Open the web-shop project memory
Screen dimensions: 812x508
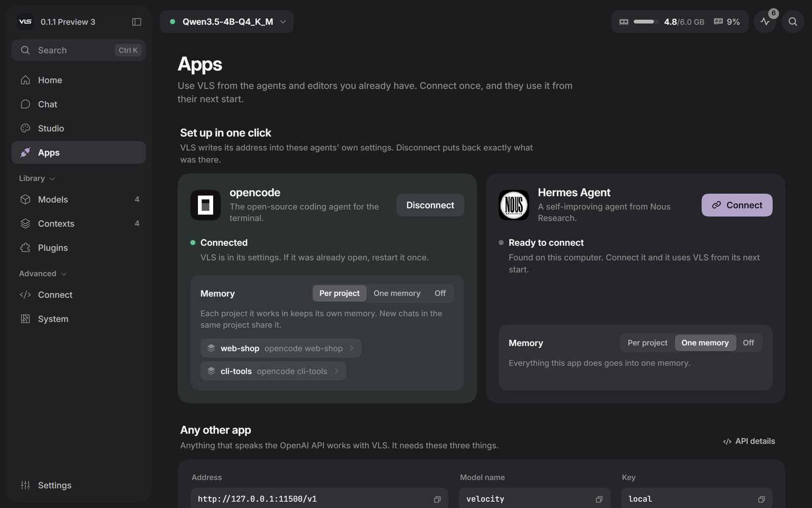click(x=281, y=348)
